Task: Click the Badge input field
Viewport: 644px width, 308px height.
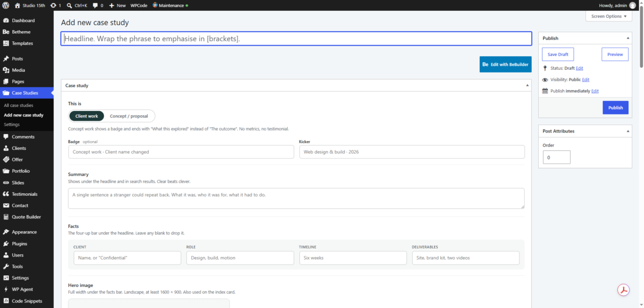Action: pos(181,152)
